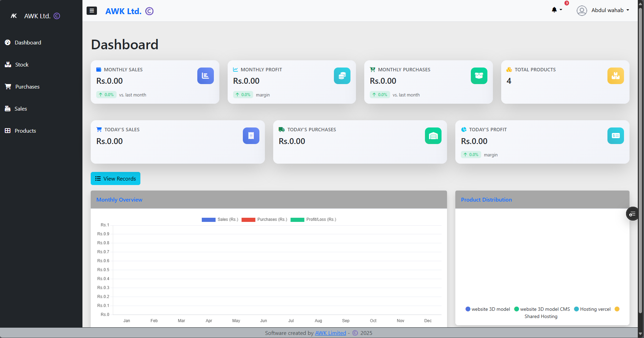644x338 pixels.
Task: Toggle the Sales (Rs.) legend in Monthly Overview
Action: click(x=220, y=219)
